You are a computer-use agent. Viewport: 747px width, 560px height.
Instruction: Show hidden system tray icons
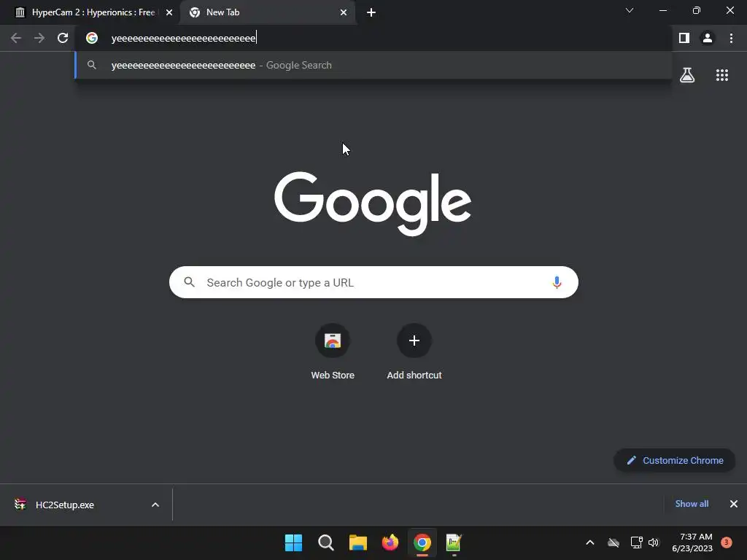tap(589, 542)
